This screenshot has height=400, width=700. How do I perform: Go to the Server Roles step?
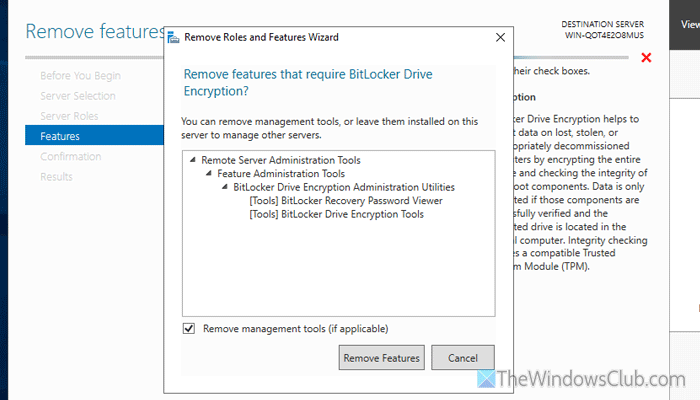pos(69,116)
